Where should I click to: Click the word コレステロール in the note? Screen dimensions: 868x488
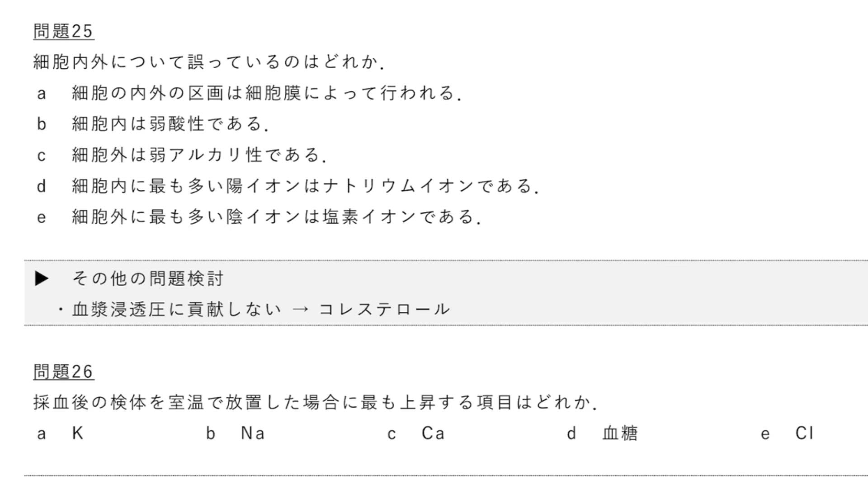[385, 310]
